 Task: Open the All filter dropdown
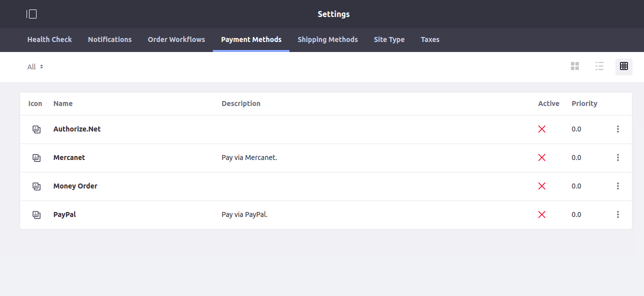35,66
